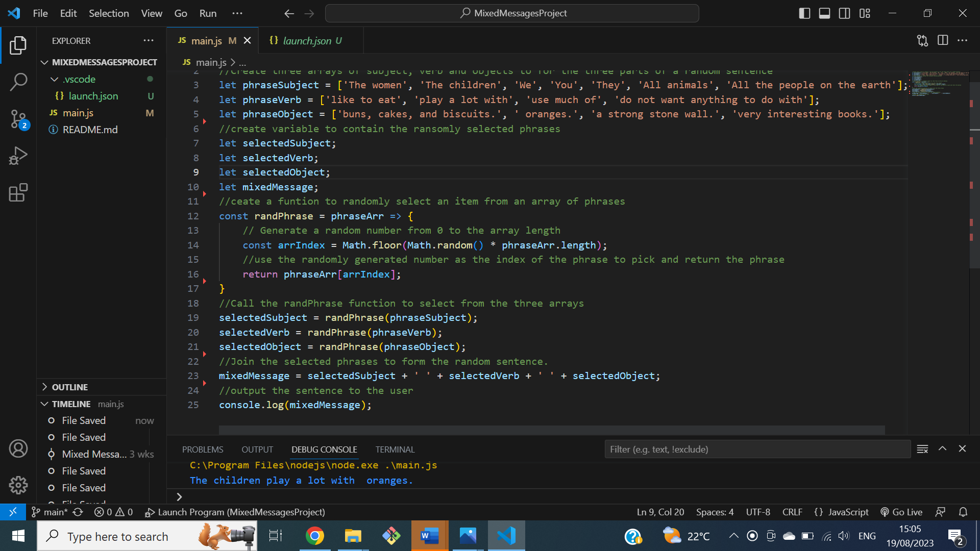The width and height of the screenshot is (980, 551).
Task: Click Launch Program debug status button
Action: click(x=235, y=512)
